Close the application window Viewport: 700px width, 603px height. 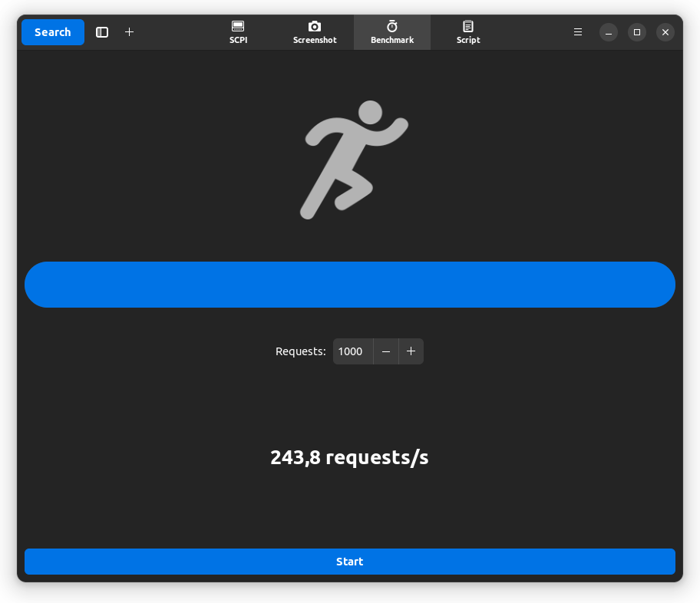(x=665, y=32)
